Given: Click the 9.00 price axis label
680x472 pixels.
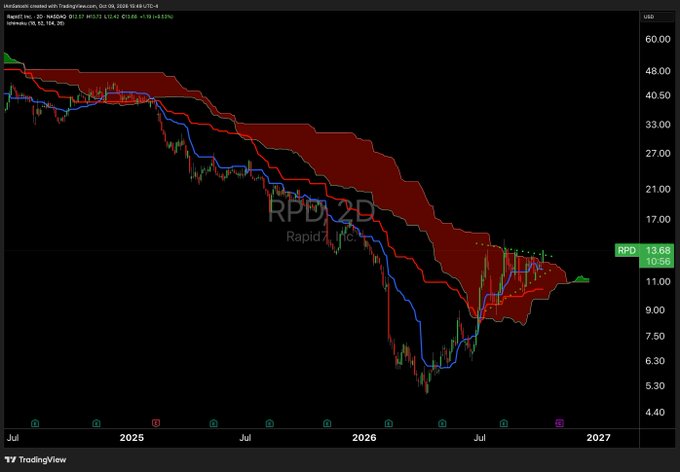Looking at the screenshot, I should click(x=657, y=310).
